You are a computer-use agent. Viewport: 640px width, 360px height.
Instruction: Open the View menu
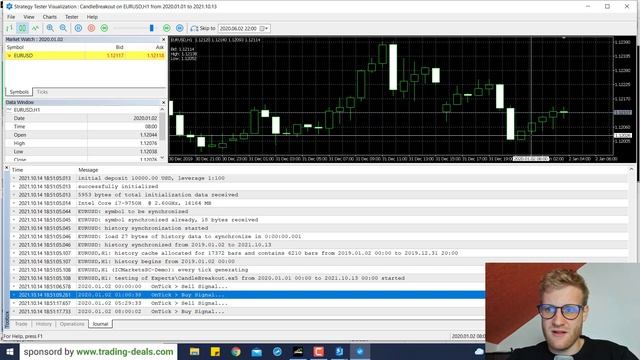point(29,17)
